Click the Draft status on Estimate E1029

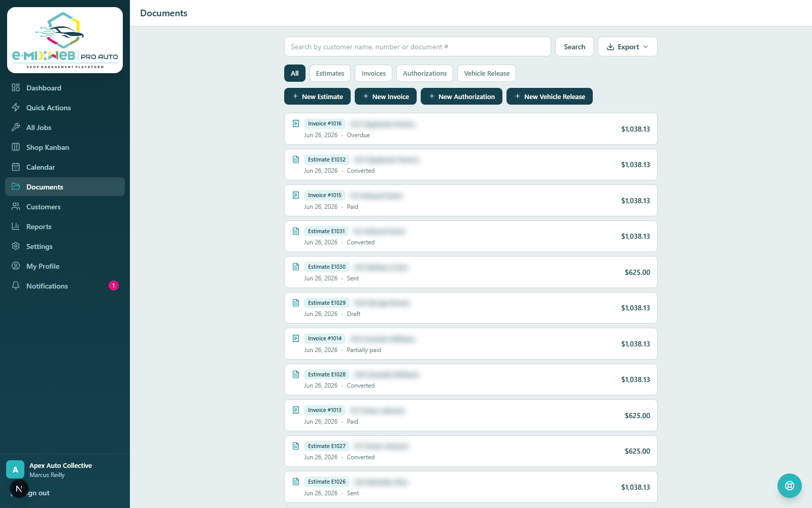click(x=354, y=314)
